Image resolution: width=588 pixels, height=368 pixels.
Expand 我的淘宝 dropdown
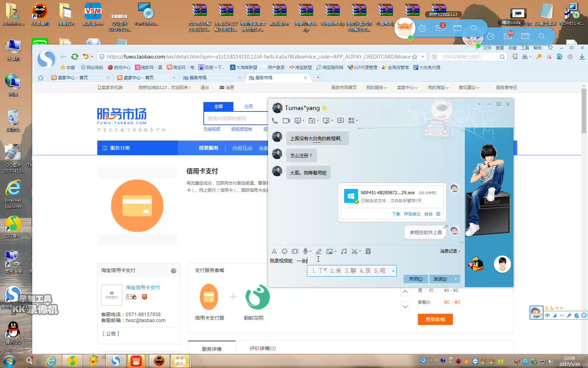[x=438, y=88]
